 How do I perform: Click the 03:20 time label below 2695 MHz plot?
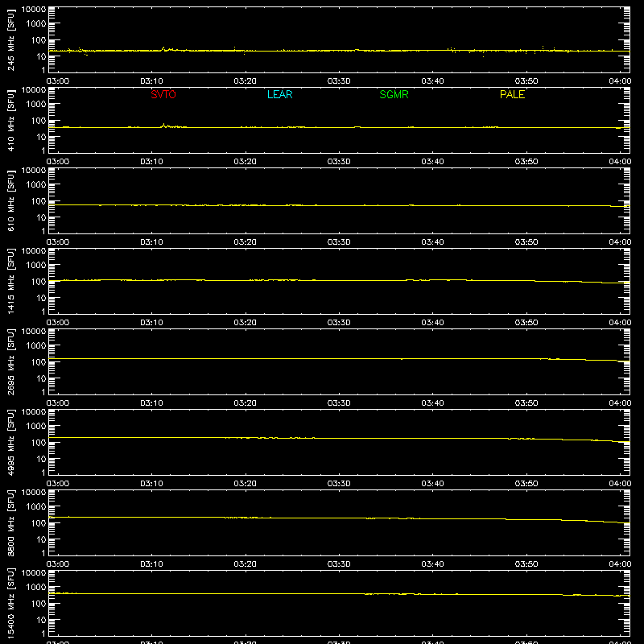click(246, 403)
